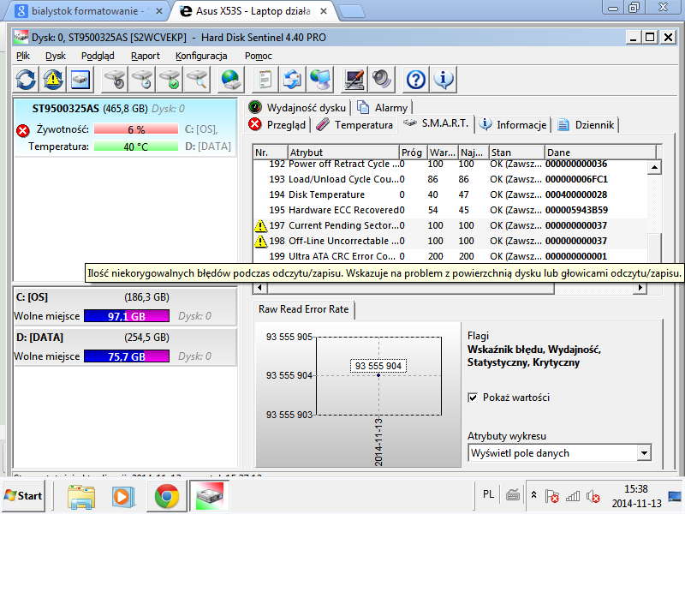Open the Plik menu
The width and height of the screenshot is (685, 616).
click(23, 56)
